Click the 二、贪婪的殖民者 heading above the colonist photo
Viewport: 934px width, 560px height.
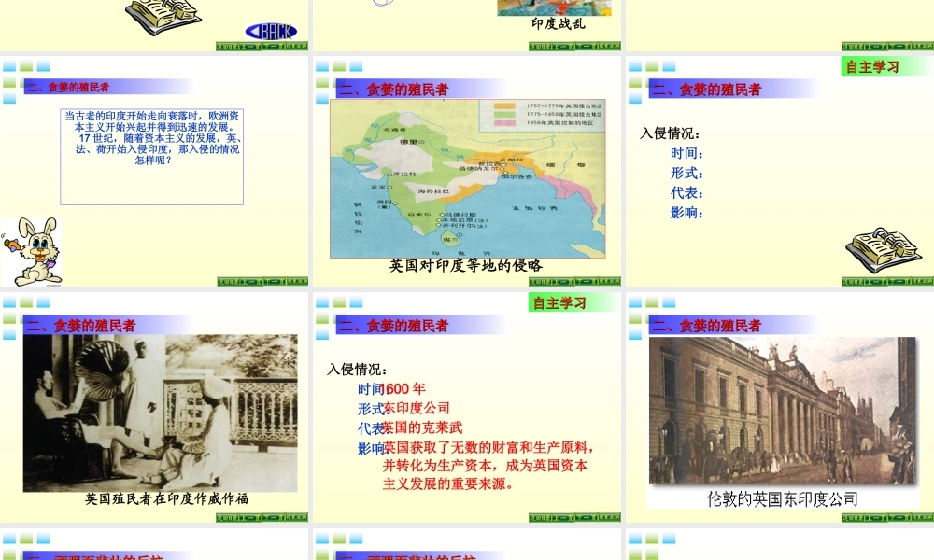[x=81, y=326]
